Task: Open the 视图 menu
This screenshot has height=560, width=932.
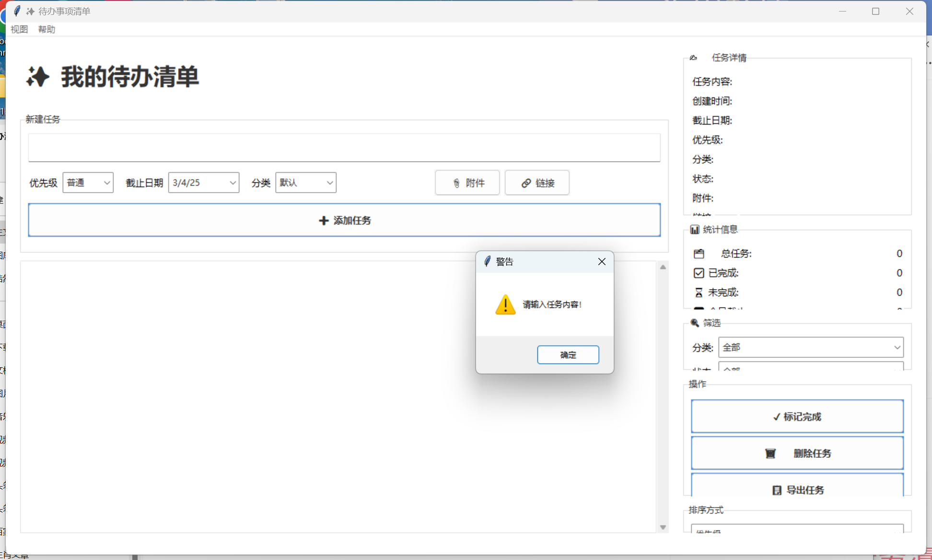Action: point(19,29)
